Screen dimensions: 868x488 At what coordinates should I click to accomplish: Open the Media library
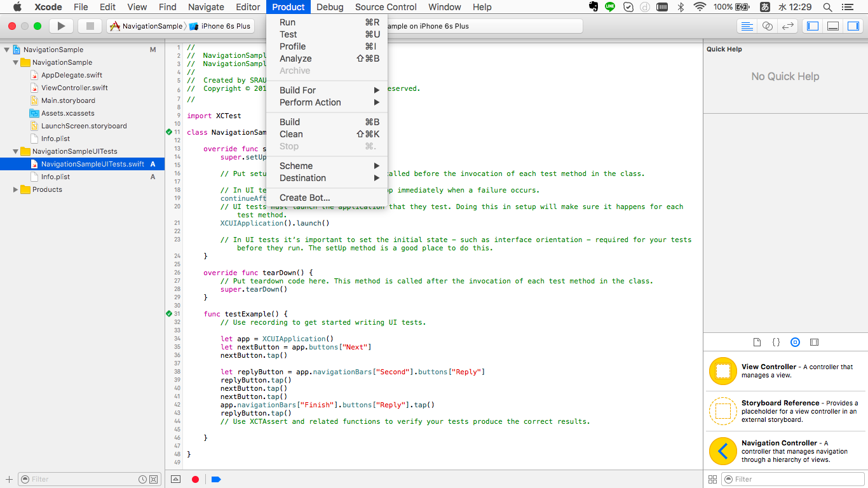pos(814,342)
